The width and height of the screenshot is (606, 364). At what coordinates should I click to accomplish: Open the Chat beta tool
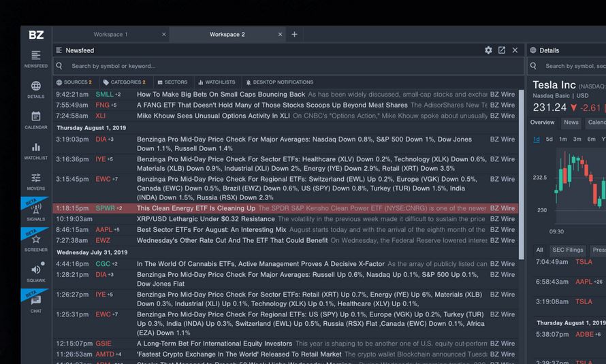tap(36, 303)
